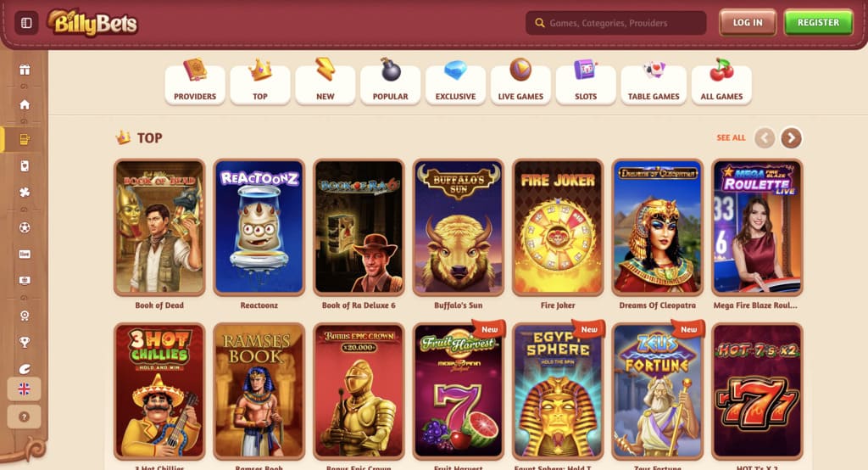Change language via UK flag button

pyautogui.click(x=24, y=389)
